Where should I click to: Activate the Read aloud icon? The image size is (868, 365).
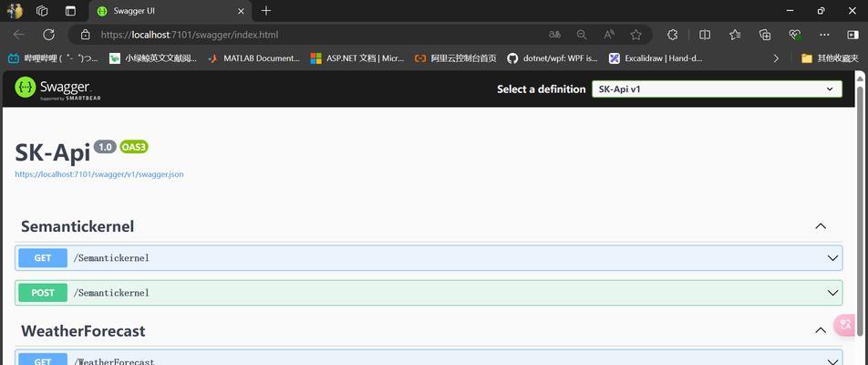pos(609,35)
